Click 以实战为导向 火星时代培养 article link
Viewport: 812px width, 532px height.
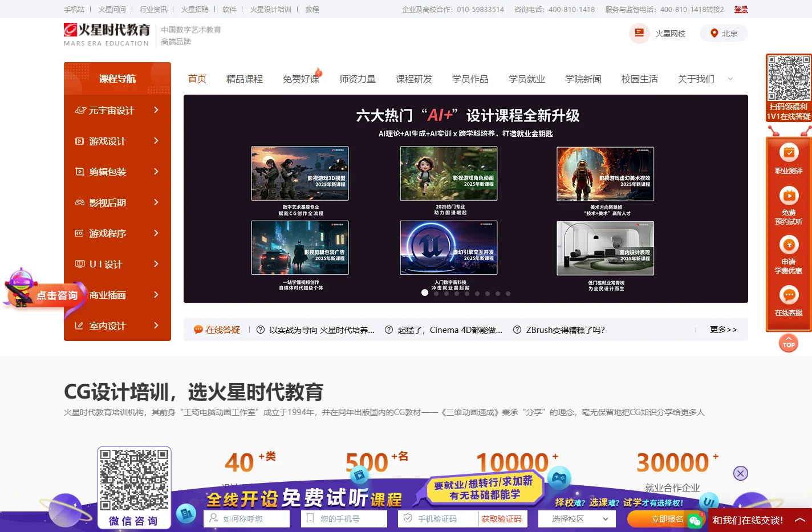pos(322,330)
